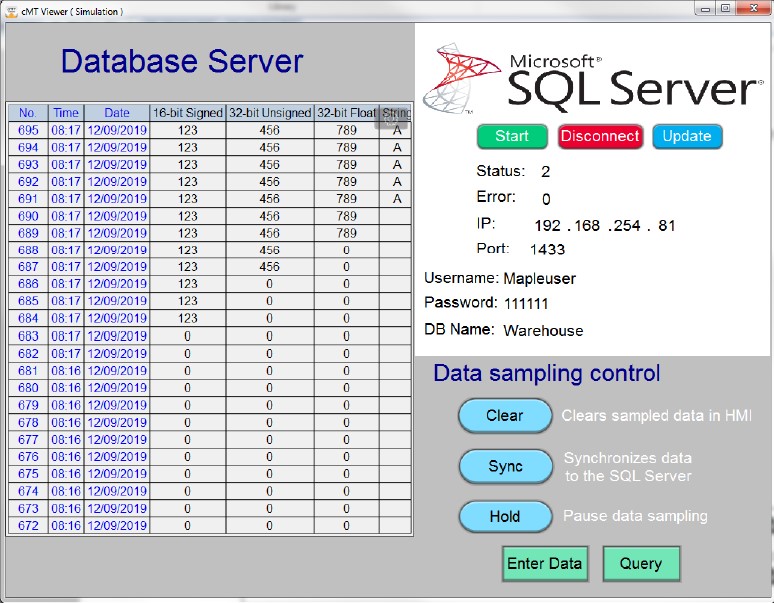This screenshot has height=603, width=774.
Task: Select IP fourth octet 81
Action: point(666,226)
